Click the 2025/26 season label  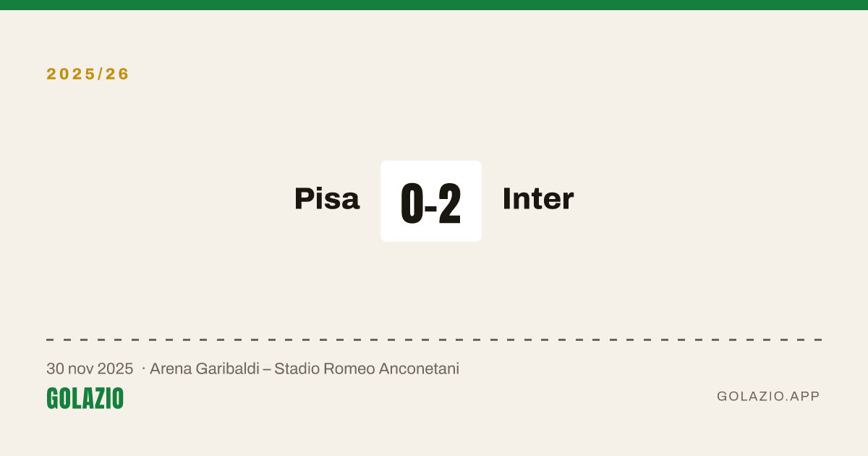88,74
